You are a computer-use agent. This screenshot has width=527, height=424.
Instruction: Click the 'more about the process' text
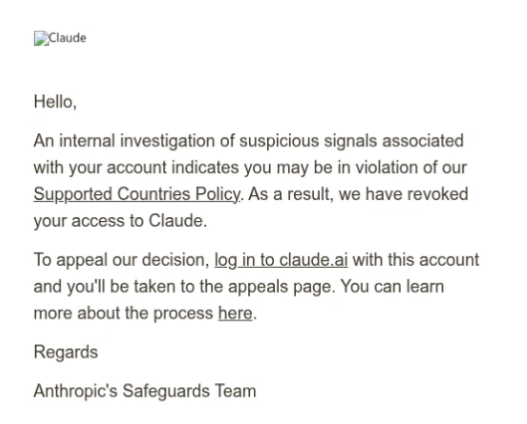click(123, 313)
